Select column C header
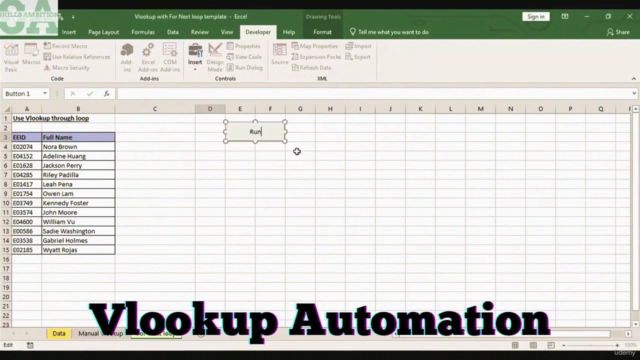This screenshot has height=360, width=640. pyautogui.click(x=155, y=109)
